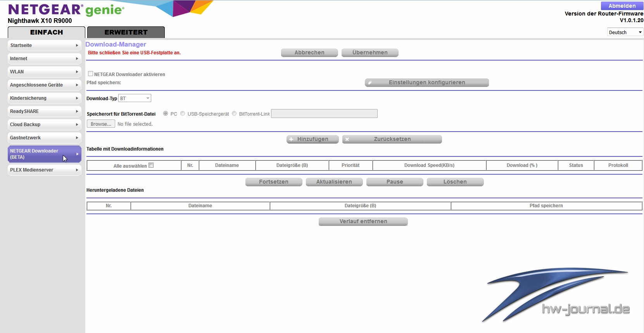Open PLEX Medienserver in sidebar

coord(44,170)
